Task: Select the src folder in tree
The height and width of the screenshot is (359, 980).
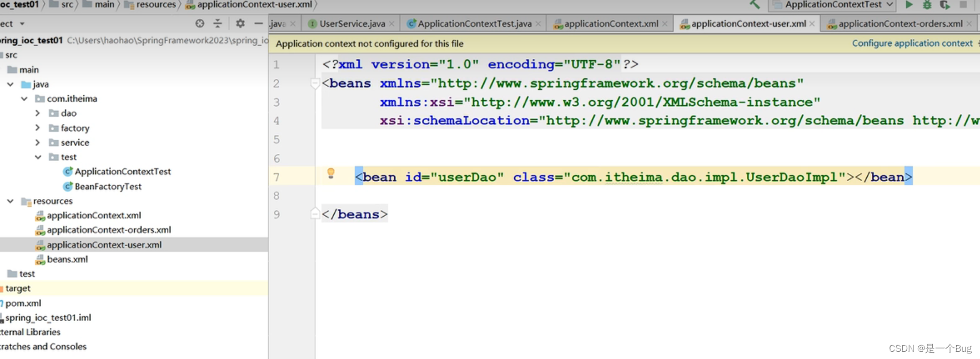Action: [11, 55]
